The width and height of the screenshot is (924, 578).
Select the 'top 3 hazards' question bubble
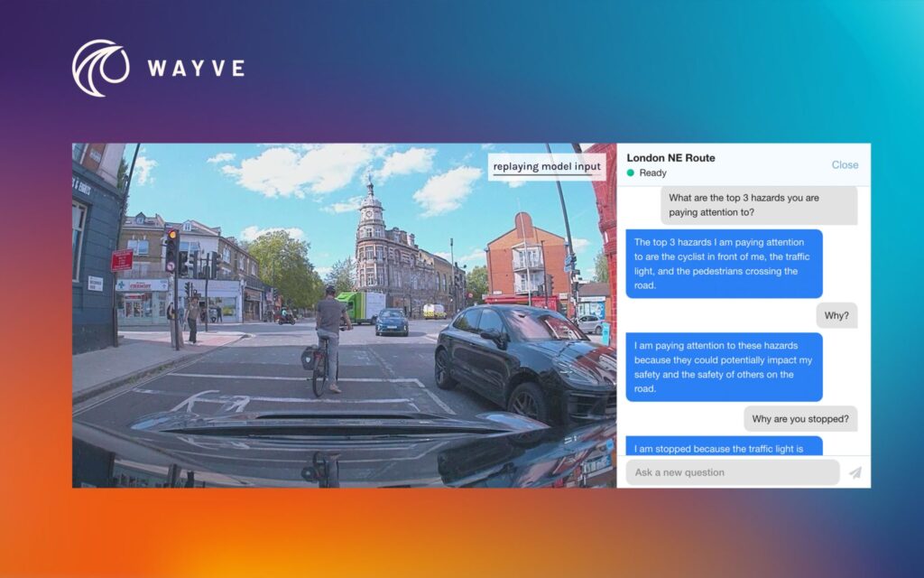tap(758, 206)
